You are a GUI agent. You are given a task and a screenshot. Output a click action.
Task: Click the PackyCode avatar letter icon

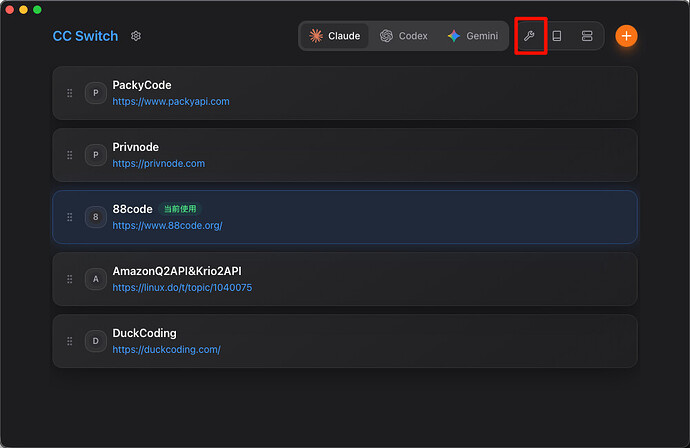tap(95, 93)
